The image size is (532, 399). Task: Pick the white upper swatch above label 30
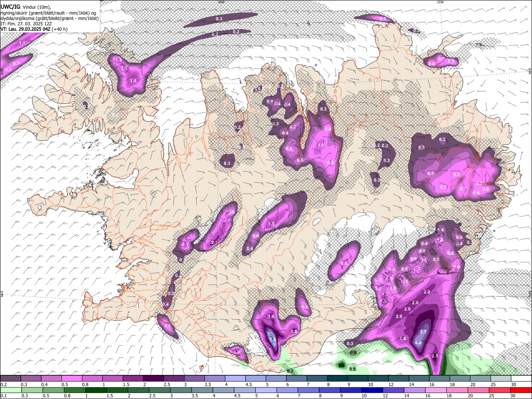pyautogui.click(x=521, y=379)
